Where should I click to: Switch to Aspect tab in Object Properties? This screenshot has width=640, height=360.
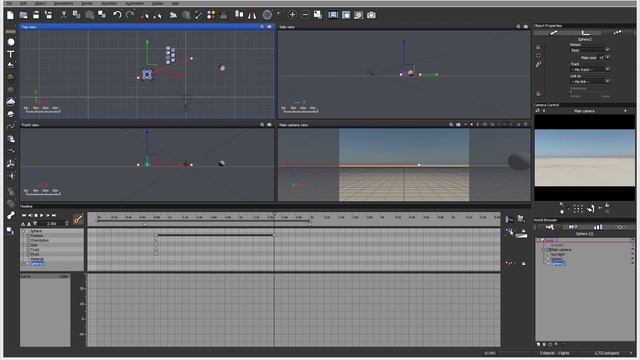point(553,33)
